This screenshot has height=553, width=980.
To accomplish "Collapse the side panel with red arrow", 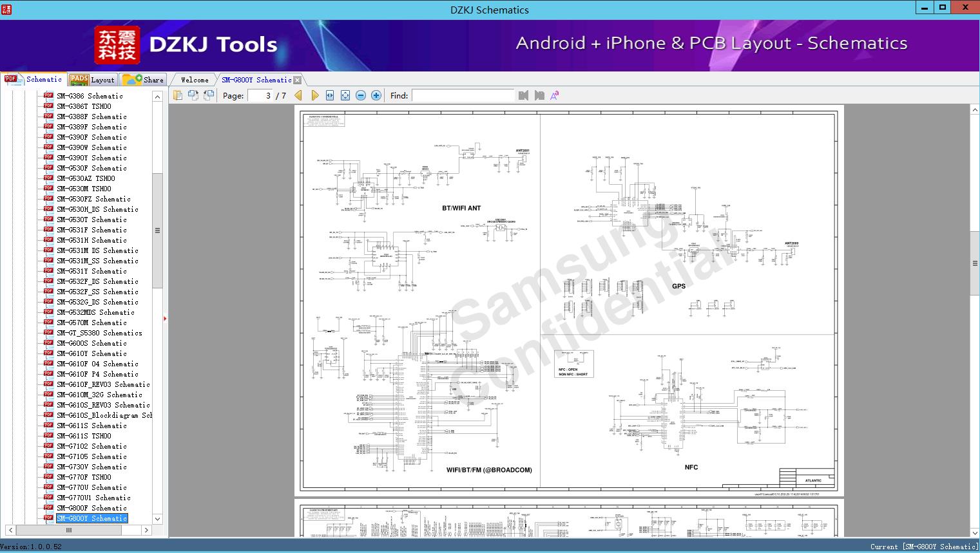I will (x=165, y=319).
